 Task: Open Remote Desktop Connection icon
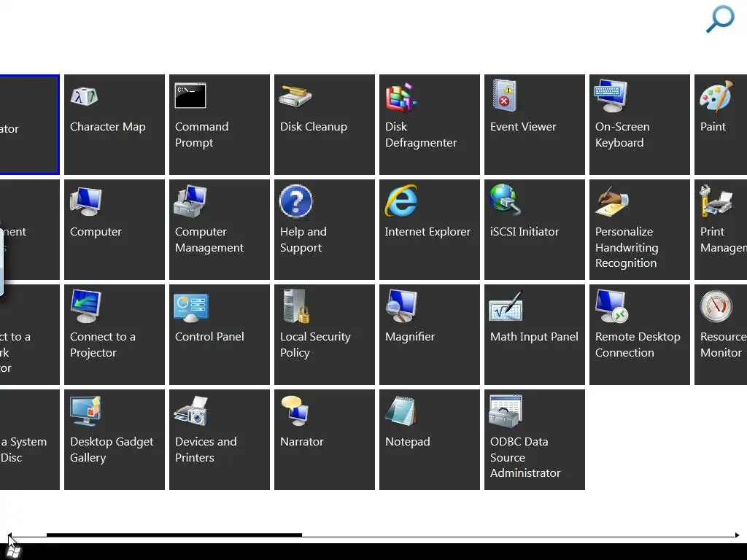pos(612,306)
